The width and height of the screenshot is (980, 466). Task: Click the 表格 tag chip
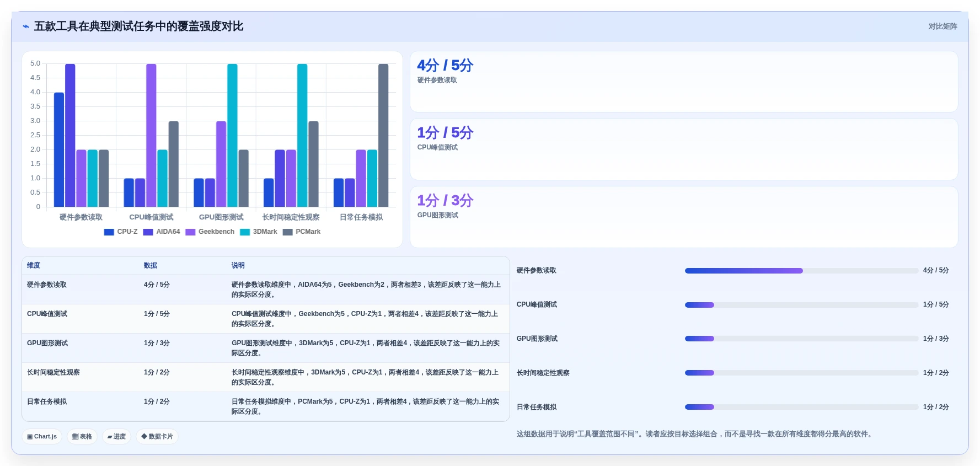tap(82, 436)
